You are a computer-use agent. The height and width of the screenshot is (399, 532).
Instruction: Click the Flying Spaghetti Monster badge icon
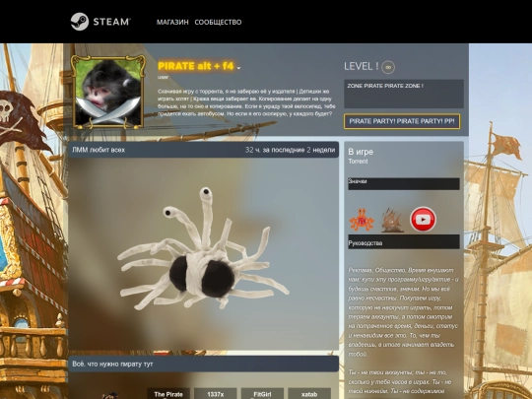pyautogui.click(x=362, y=220)
